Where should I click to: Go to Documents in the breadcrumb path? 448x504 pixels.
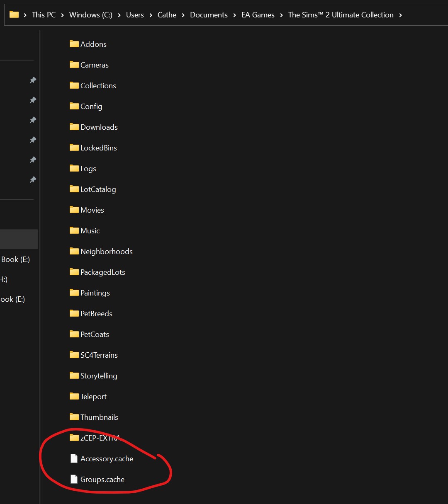209,15
